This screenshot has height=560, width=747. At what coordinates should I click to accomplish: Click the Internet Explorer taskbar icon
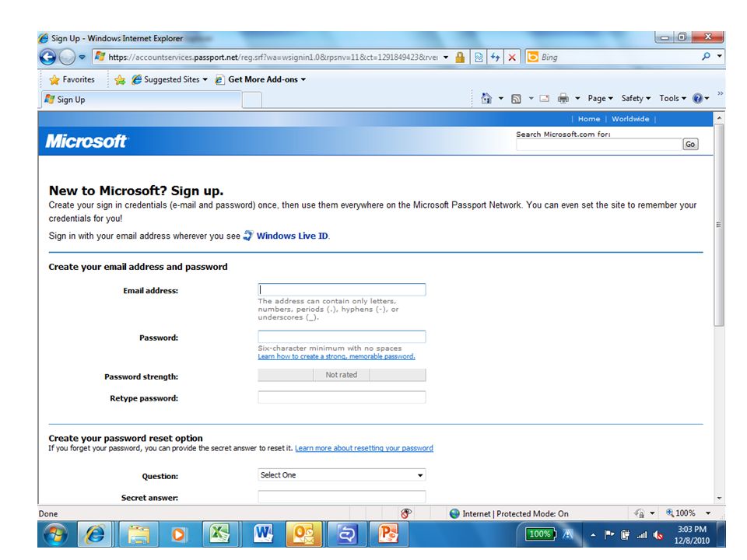pos(95,534)
